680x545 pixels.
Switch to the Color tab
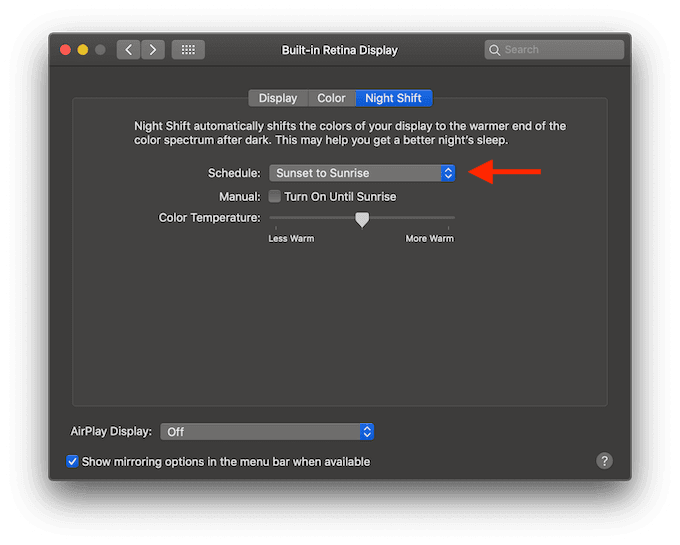332,98
